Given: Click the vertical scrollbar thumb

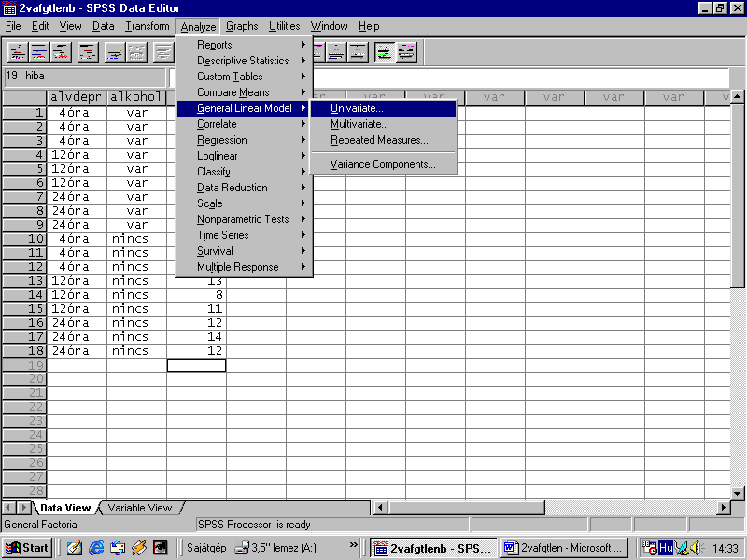Looking at the screenshot, I should tap(738, 195).
